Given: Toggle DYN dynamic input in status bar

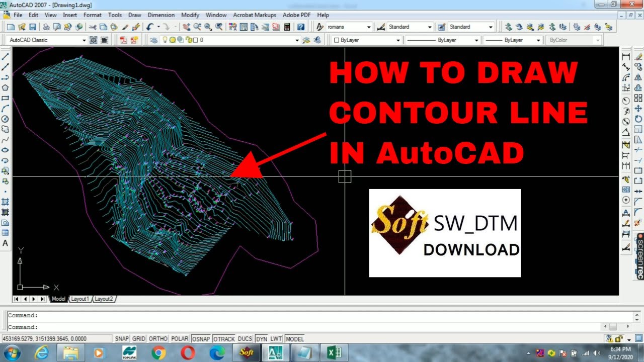Looking at the screenshot, I should point(262,339).
